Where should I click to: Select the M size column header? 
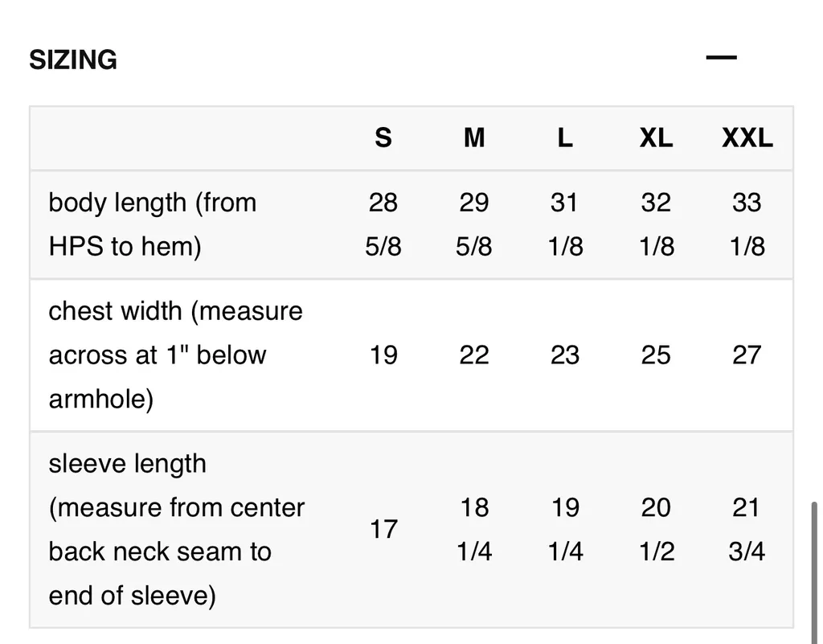pyautogui.click(x=474, y=138)
